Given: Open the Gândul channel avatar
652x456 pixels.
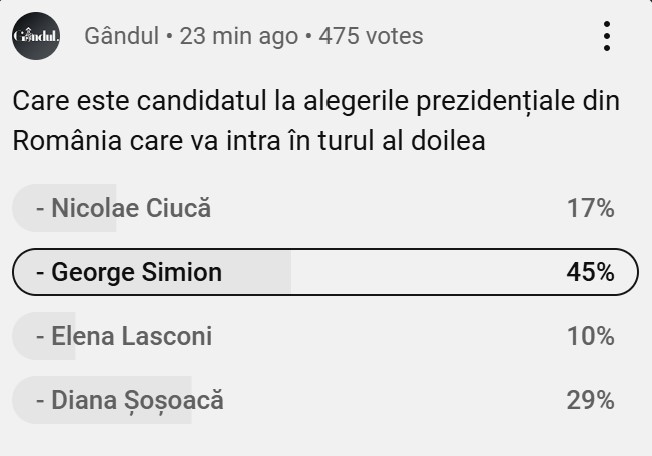Looking at the screenshot, I should (36, 36).
